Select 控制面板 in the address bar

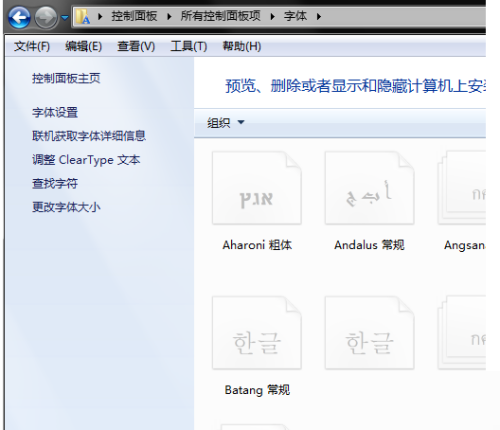134,16
